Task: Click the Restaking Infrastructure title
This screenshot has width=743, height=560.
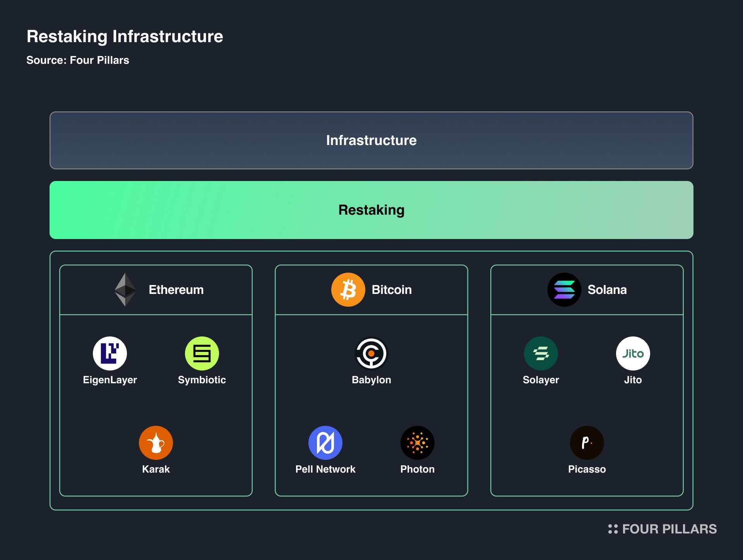Action: click(x=125, y=36)
